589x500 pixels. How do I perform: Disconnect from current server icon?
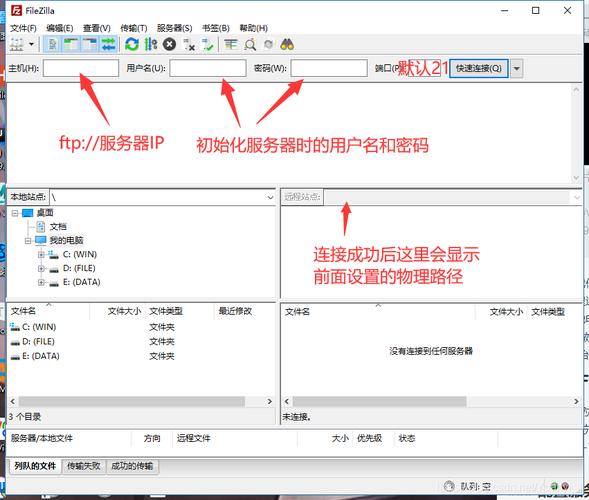click(189, 44)
